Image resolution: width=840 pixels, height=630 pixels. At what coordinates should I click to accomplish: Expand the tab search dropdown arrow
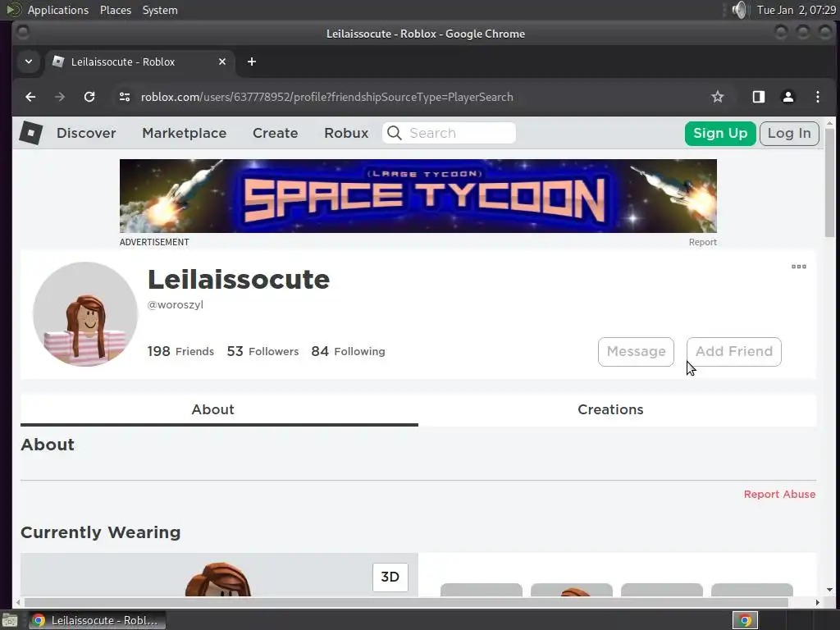point(29,62)
